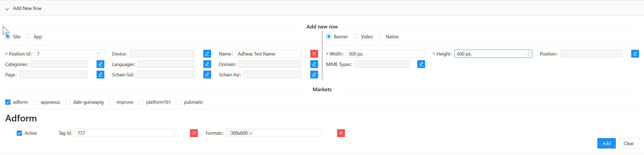Click the edit icon beside the Device field
Viewport: 644px width, 155px height.
(207, 54)
